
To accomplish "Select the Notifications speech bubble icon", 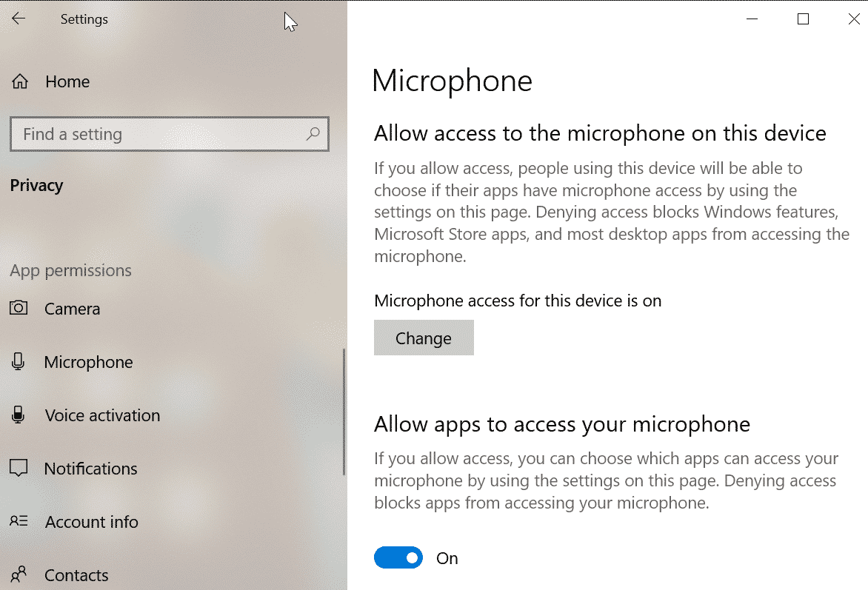I will (x=19, y=469).
